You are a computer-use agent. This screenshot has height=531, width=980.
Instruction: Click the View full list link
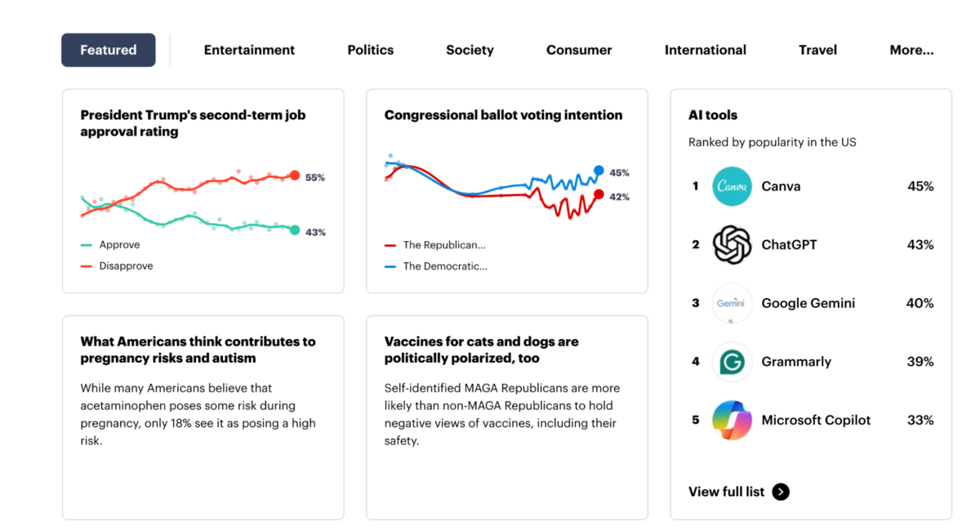click(x=726, y=492)
